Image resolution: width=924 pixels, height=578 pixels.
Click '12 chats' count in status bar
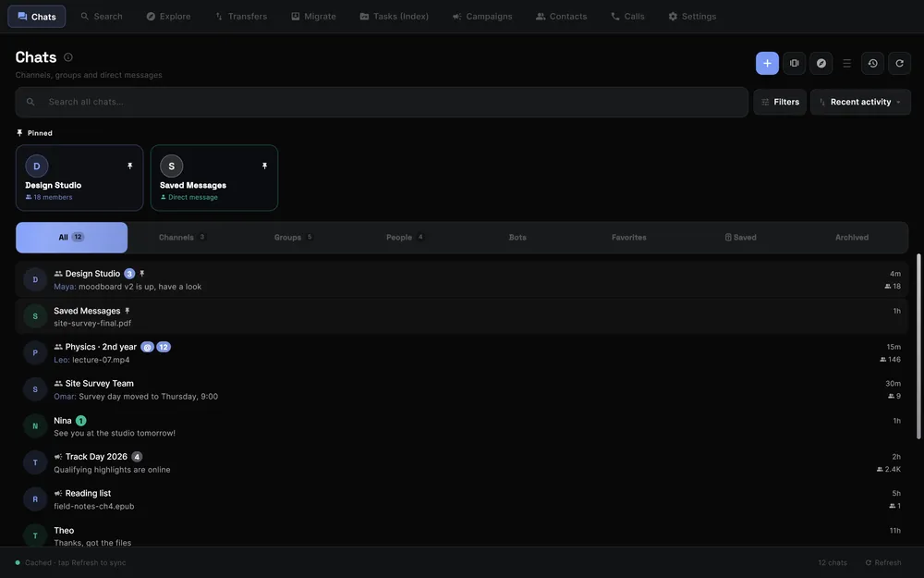833,562
